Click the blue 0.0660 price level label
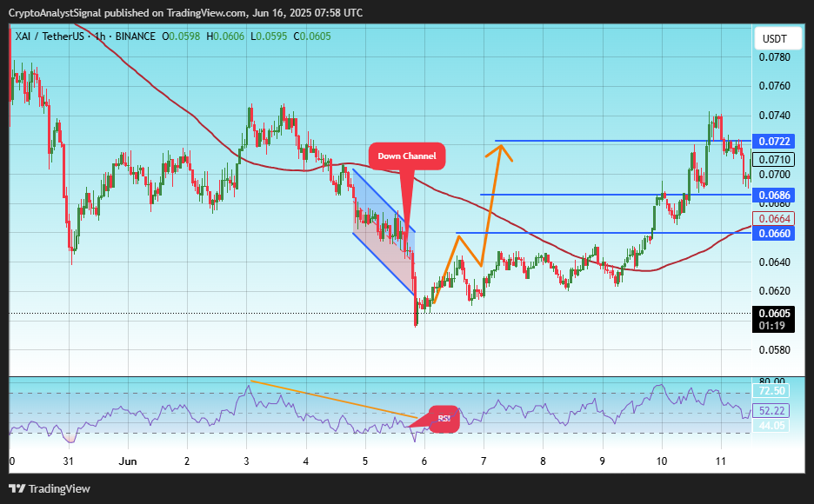The height and width of the screenshot is (504, 814). pos(774,234)
